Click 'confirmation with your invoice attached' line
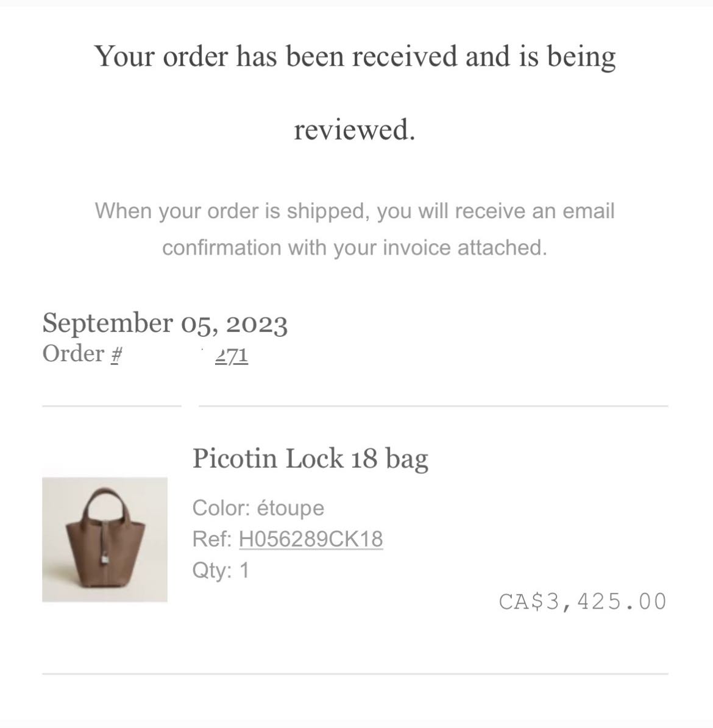Viewport: 713px width, 728px height. [355, 247]
